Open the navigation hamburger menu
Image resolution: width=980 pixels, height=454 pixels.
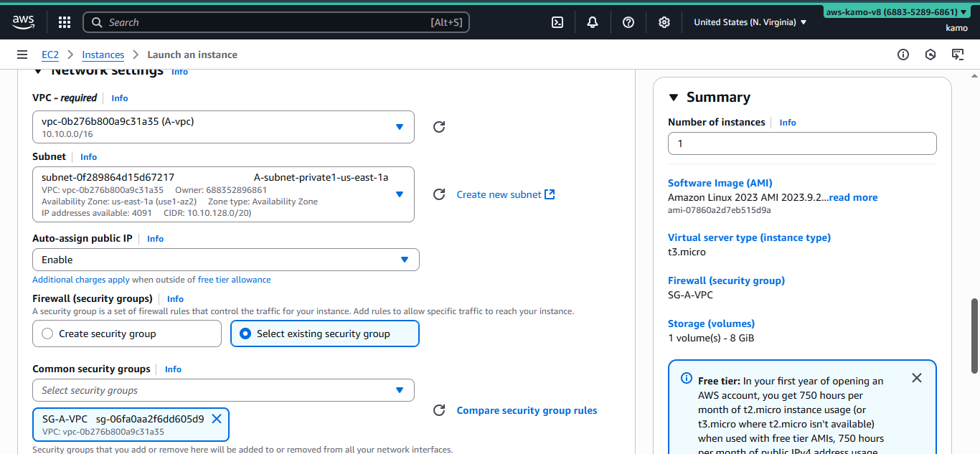(x=22, y=55)
